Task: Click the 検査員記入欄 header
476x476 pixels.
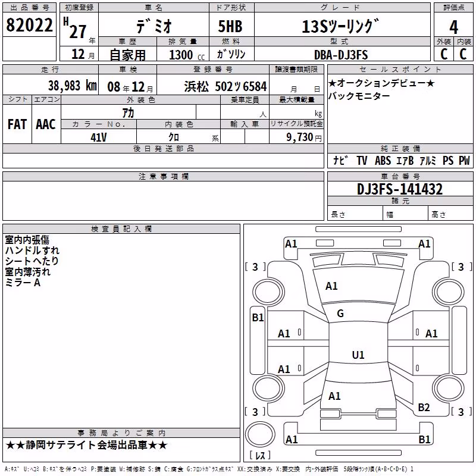Action: (x=121, y=229)
